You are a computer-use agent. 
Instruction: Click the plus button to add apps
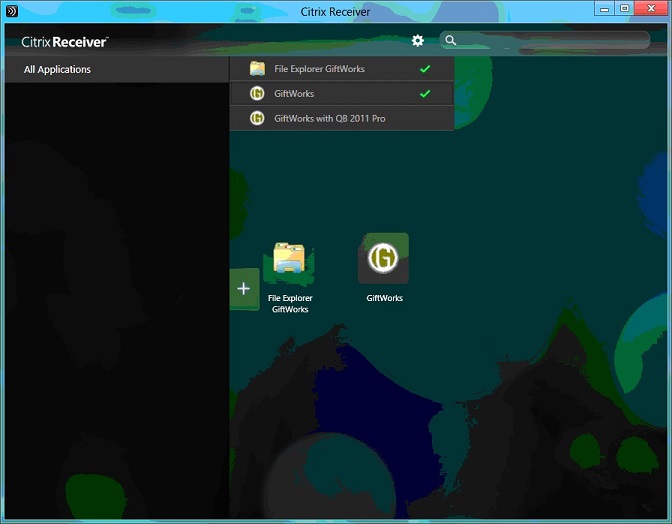point(244,289)
